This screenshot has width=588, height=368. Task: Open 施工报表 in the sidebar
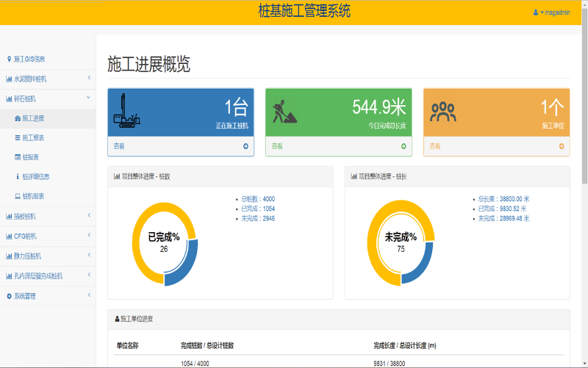(x=33, y=138)
